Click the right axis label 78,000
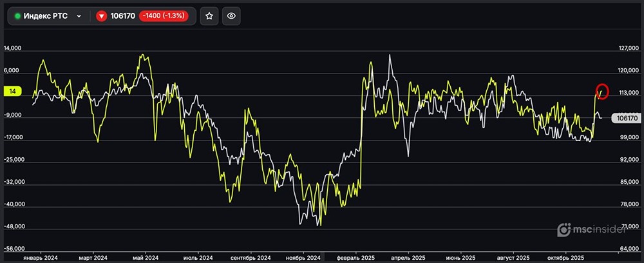This screenshot has width=644, height=263. 630,204
